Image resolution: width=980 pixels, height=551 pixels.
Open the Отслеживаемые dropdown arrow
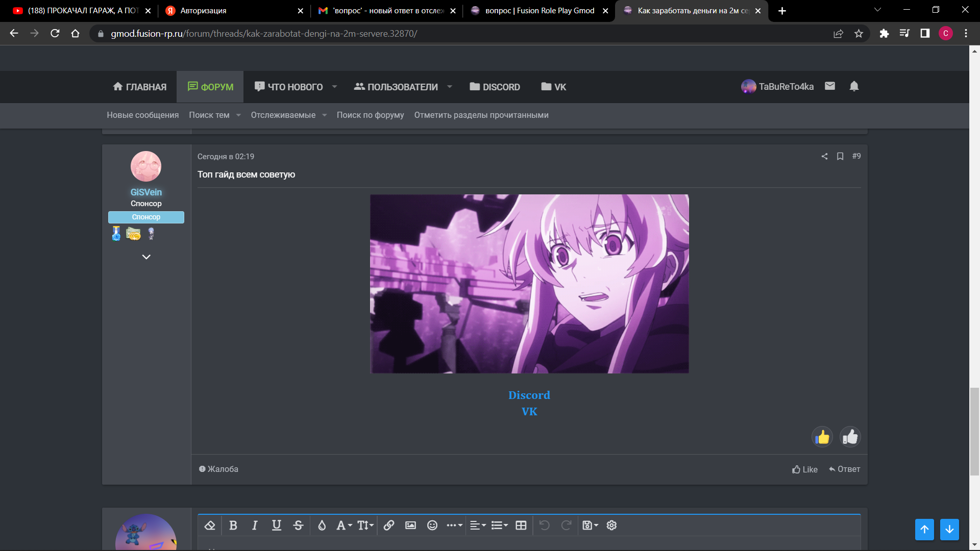point(325,115)
